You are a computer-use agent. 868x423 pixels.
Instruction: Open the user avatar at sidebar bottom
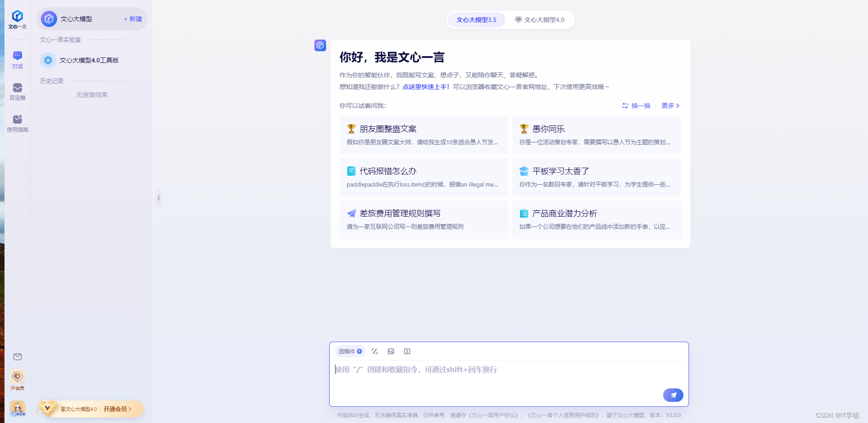18,409
